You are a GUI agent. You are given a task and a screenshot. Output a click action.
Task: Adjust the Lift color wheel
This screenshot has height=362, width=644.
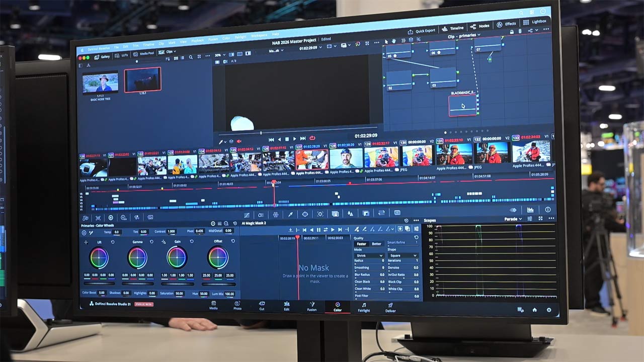(x=99, y=258)
